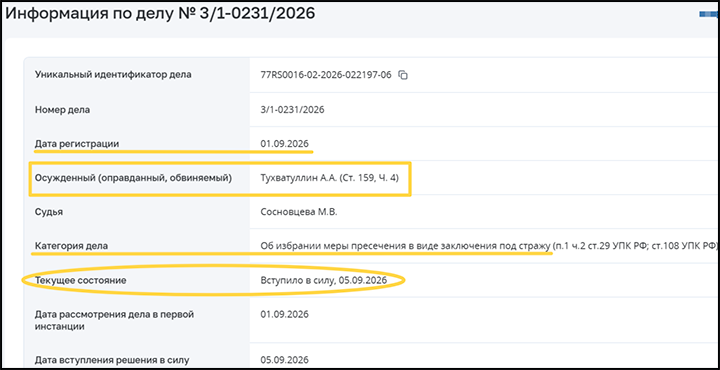The image size is (720, 370).
Task: Click the label Категория дела
Action: (71, 246)
